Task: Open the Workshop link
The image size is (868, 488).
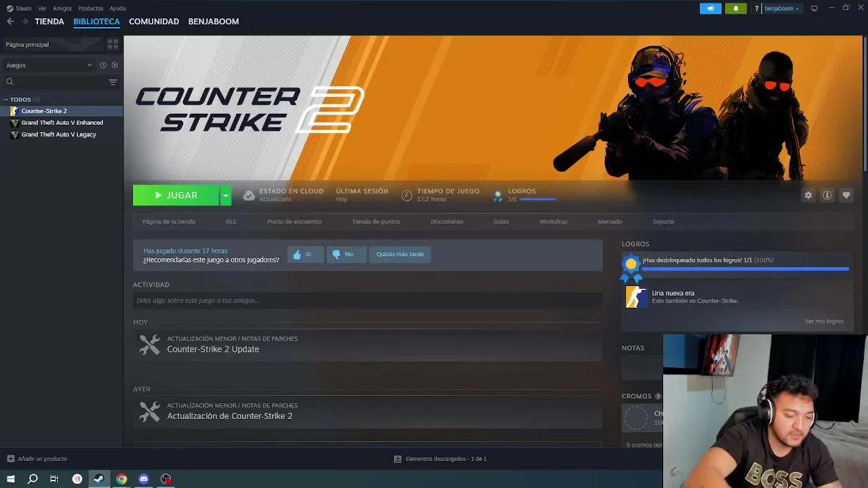Action: tap(553, 222)
